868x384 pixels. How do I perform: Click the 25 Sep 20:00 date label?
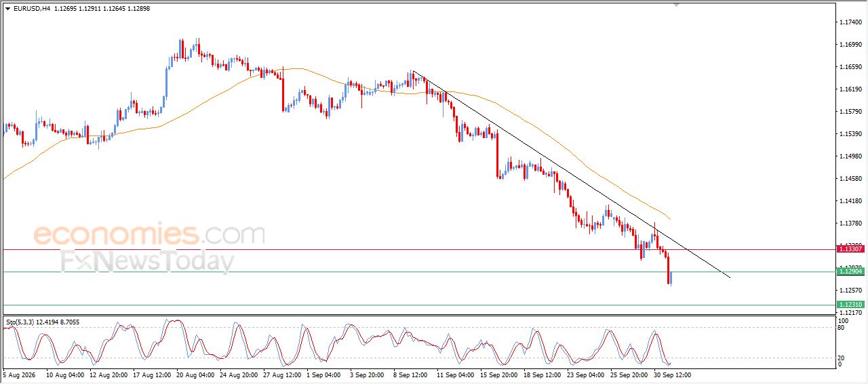coord(629,374)
